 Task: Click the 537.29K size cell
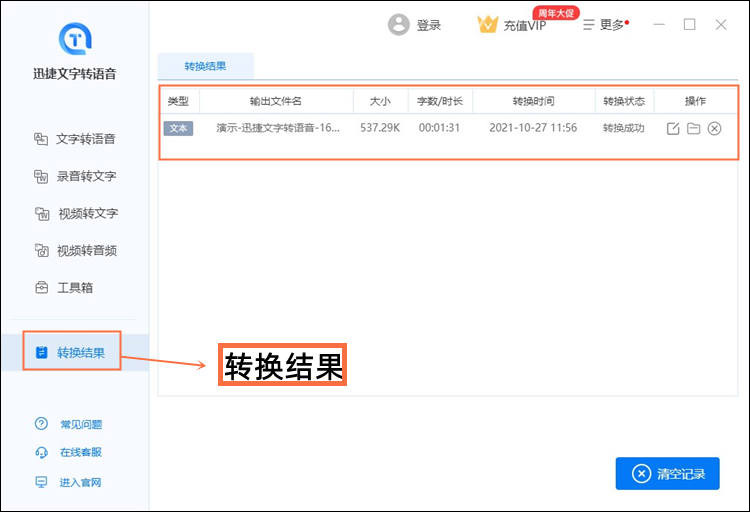(x=380, y=128)
